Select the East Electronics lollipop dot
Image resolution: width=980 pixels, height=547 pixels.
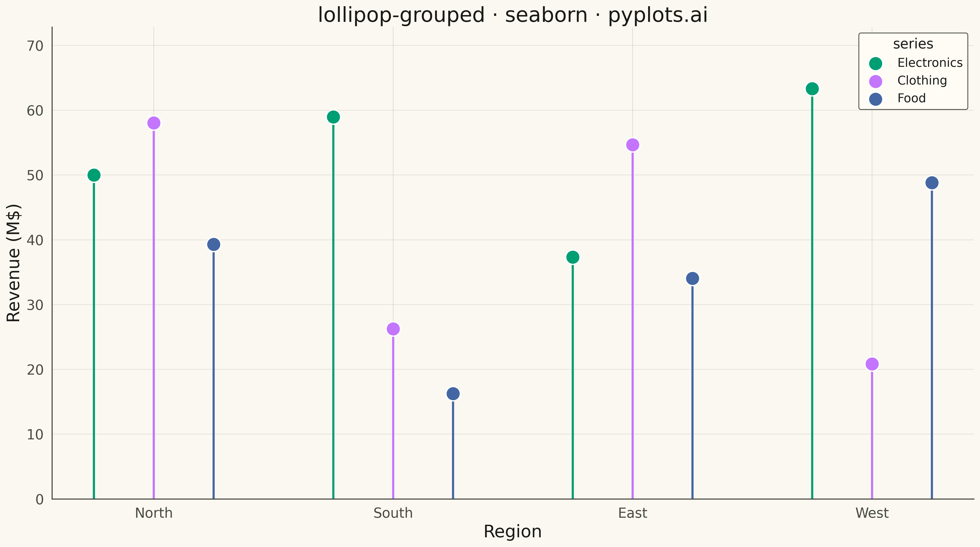click(x=573, y=257)
